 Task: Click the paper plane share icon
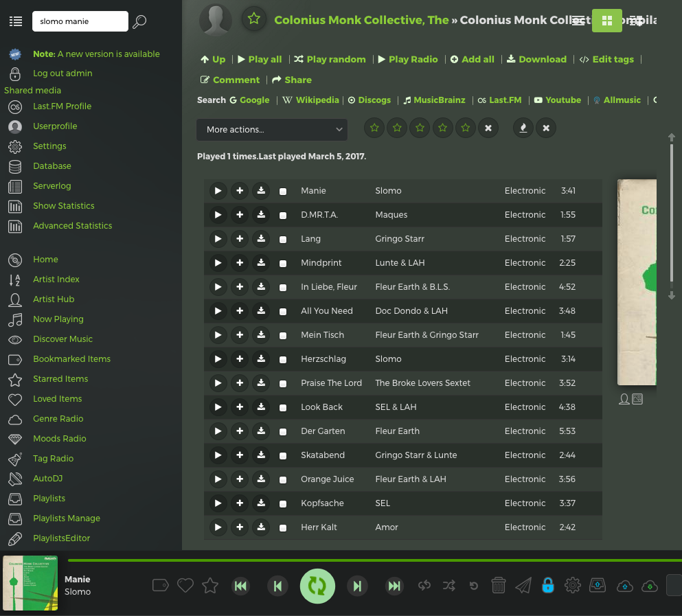coord(523,585)
